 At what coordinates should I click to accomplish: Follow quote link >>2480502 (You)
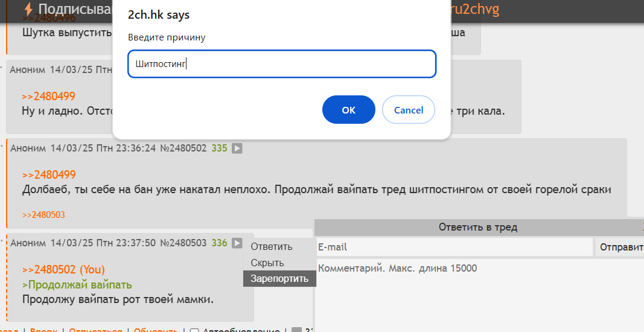pos(63,270)
